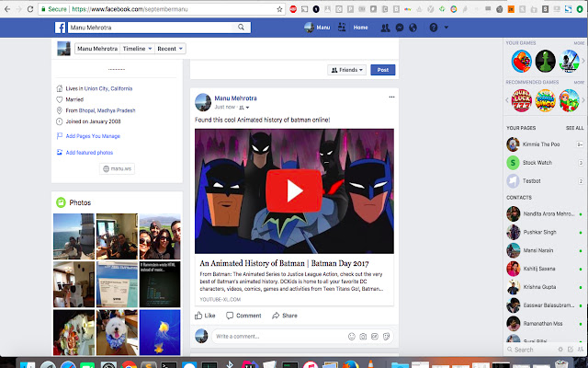Image resolution: width=588 pixels, height=368 pixels.
Task: Click the blue Post button
Action: point(383,70)
